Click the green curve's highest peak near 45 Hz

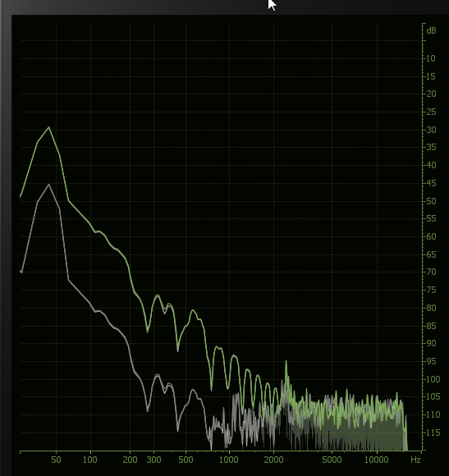tap(49, 127)
